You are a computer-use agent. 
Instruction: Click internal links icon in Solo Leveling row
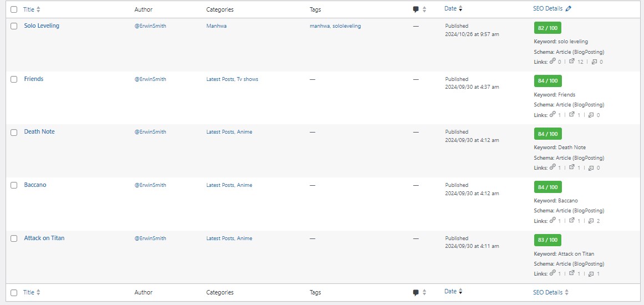click(552, 62)
